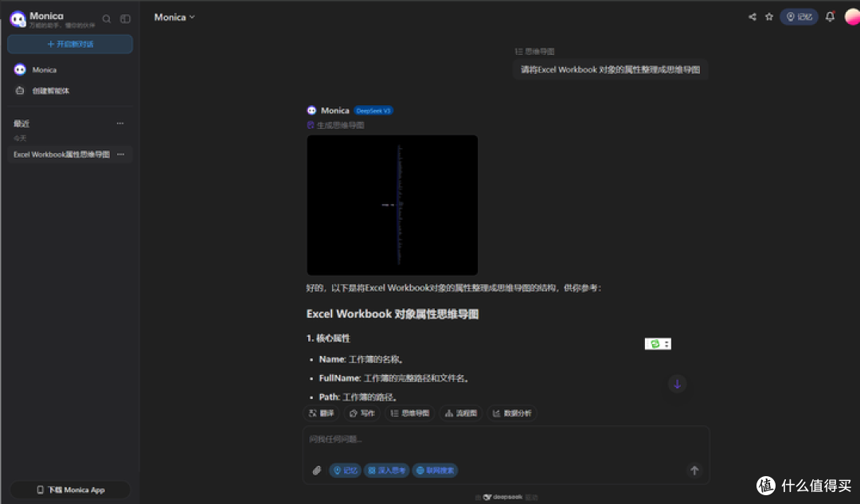Click the Path 工作簿的路径 bullet

(358, 397)
